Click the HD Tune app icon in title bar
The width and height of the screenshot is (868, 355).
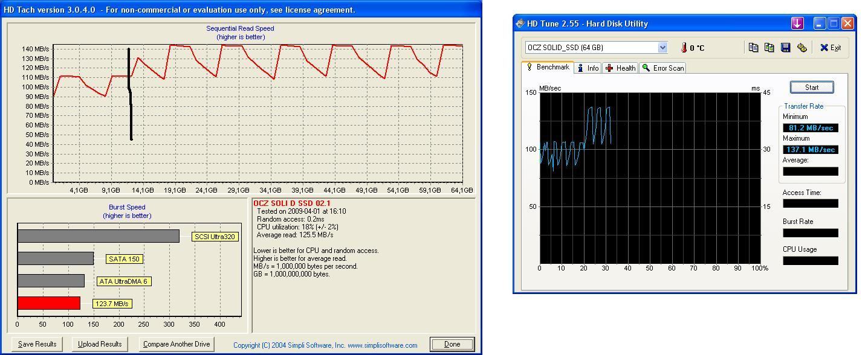pos(520,24)
